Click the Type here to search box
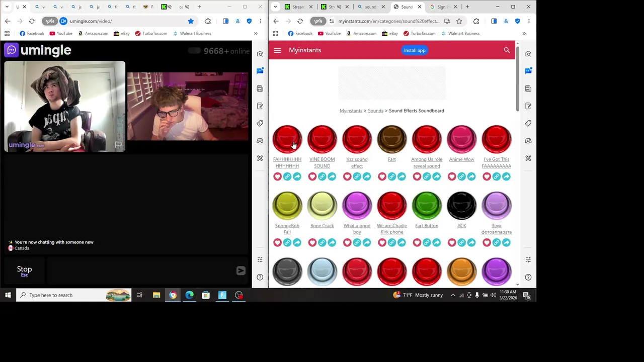This screenshot has height=362, width=644. click(x=73, y=295)
